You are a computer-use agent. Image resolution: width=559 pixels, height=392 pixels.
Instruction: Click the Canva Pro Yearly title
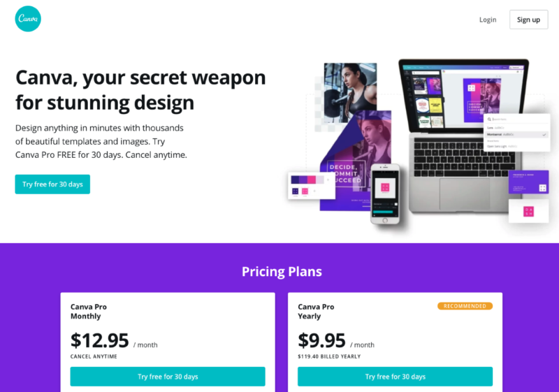(x=316, y=312)
